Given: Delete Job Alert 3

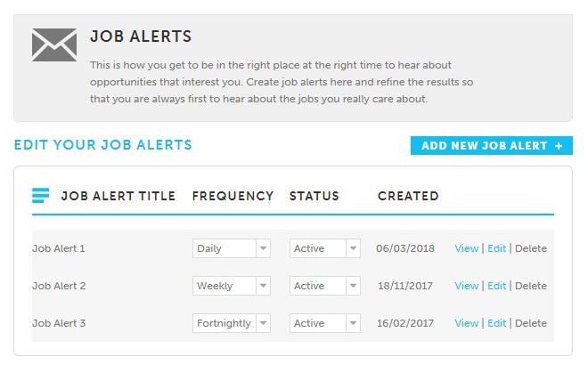Looking at the screenshot, I should pos(531,324).
